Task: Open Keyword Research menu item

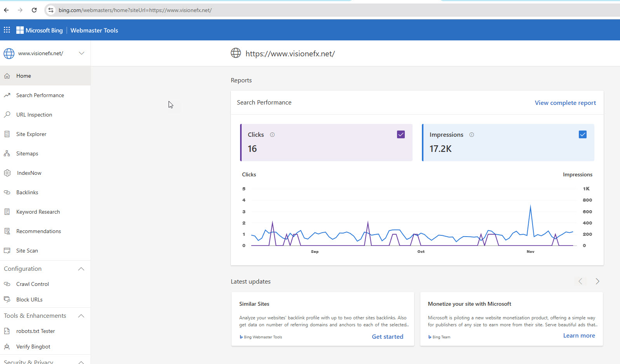Action: (45, 212)
